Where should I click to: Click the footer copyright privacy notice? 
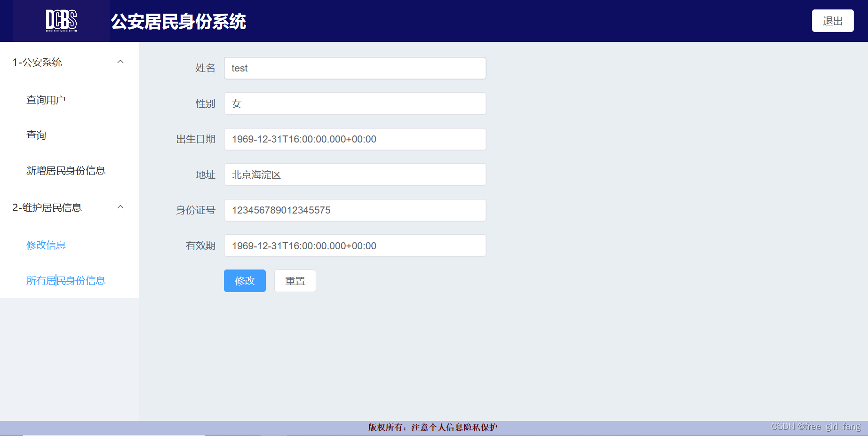(433, 428)
